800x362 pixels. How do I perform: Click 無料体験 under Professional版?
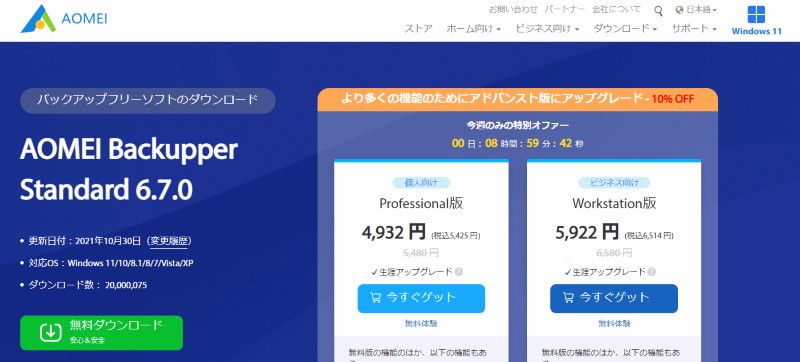[x=421, y=323]
